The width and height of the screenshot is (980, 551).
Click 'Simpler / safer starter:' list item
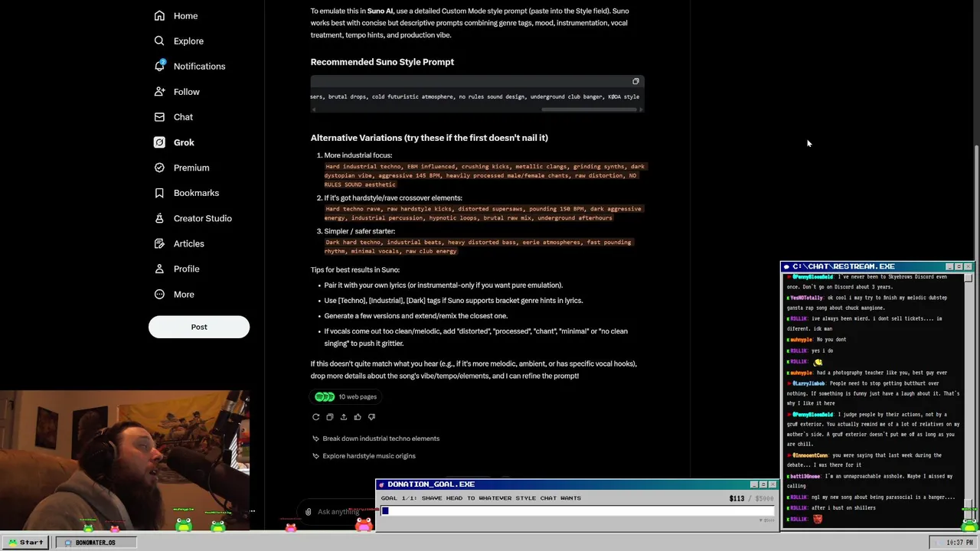[359, 231]
